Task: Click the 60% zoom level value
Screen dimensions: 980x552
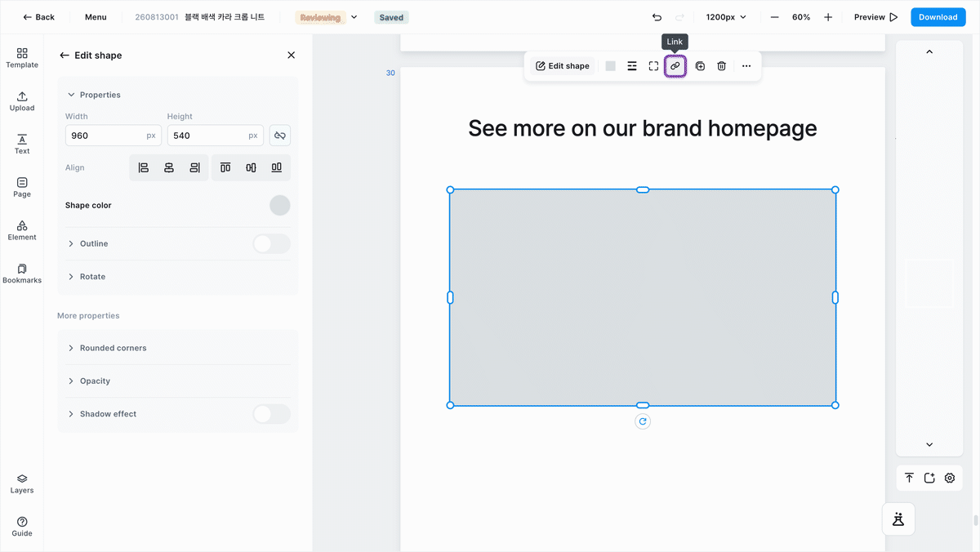Action: (801, 17)
